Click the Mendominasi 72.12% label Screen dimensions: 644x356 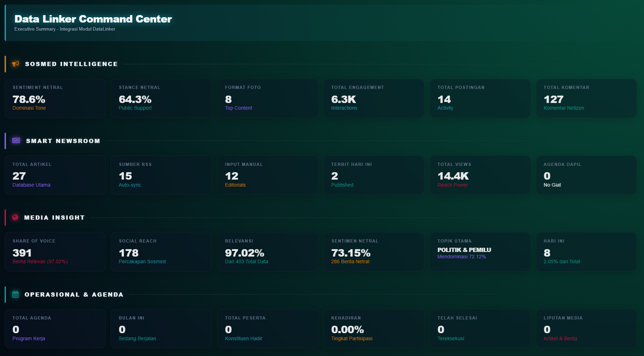[462, 257]
